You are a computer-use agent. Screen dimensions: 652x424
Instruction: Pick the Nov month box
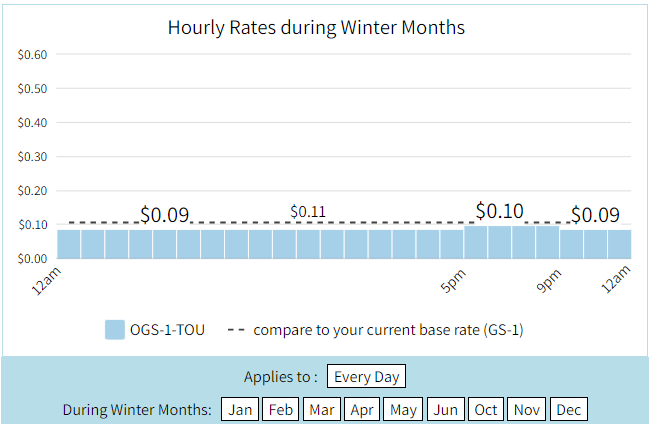click(527, 409)
